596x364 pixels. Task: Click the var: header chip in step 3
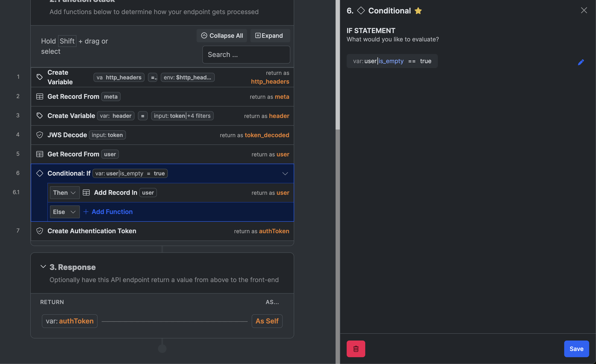point(116,116)
